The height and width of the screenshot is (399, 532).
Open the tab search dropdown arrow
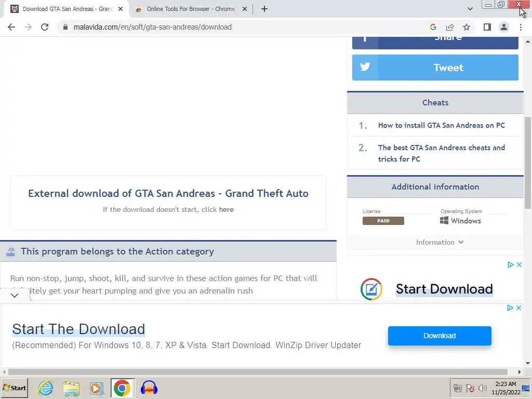(x=470, y=9)
